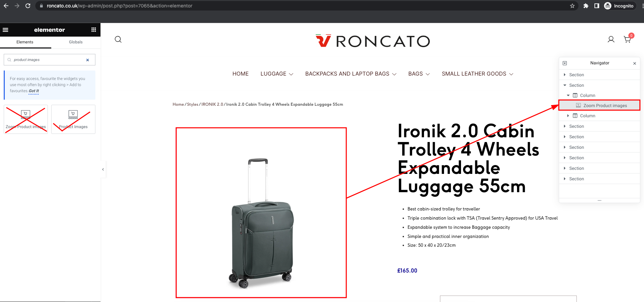Image resolution: width=644 pixels, height=302 pixels.
Task: Click the suitcase product image
Action: tap(261, 213)
